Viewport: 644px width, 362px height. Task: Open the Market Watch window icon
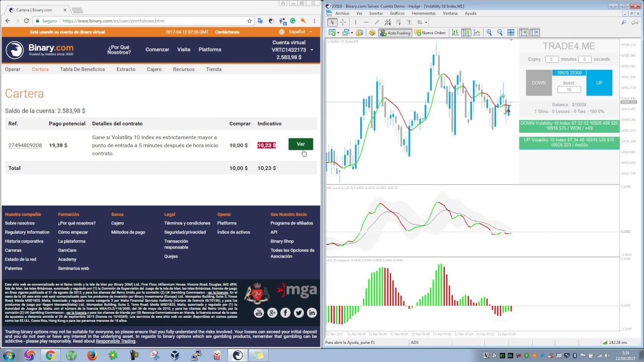tap(360, 33)
